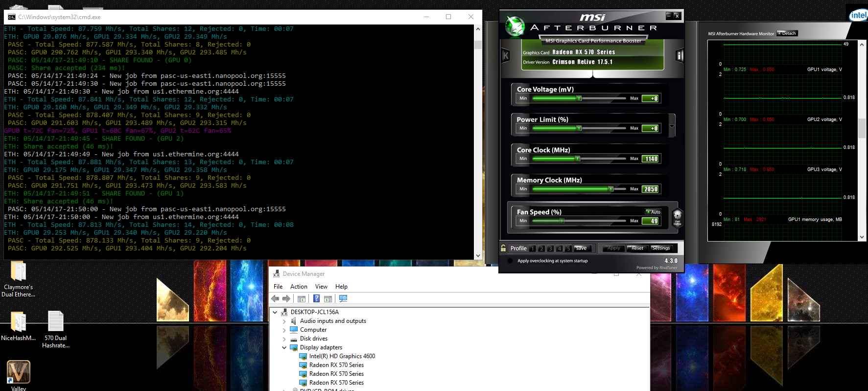Click the Device Manager title bar icon
Screen dimensions: 868x391
pos(277,274)
